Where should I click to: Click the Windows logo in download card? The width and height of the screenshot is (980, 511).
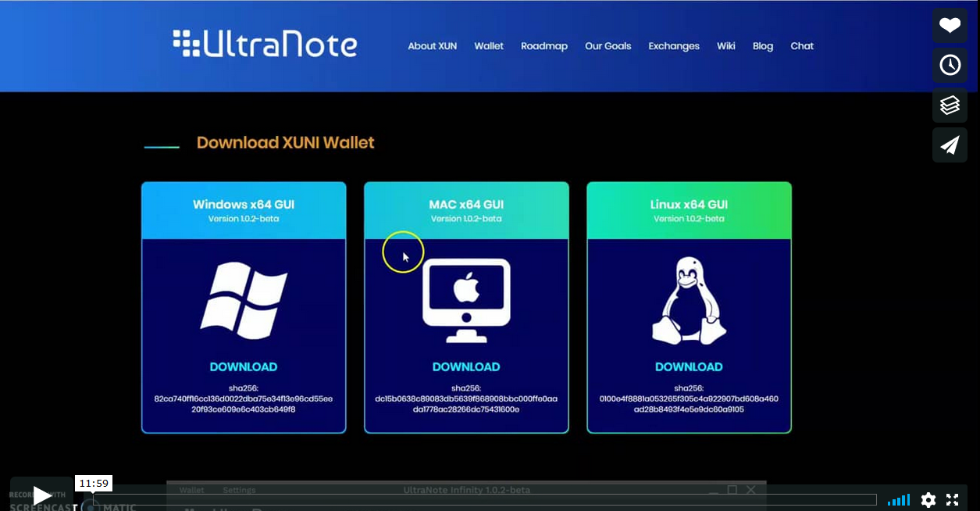[244, 300]
